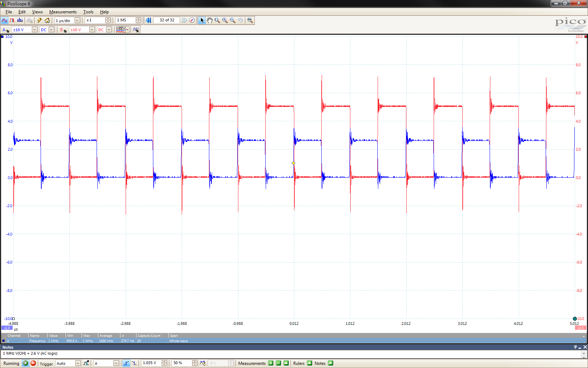
Task: Open the Math channels tool
Action: [x=136, y=30]
